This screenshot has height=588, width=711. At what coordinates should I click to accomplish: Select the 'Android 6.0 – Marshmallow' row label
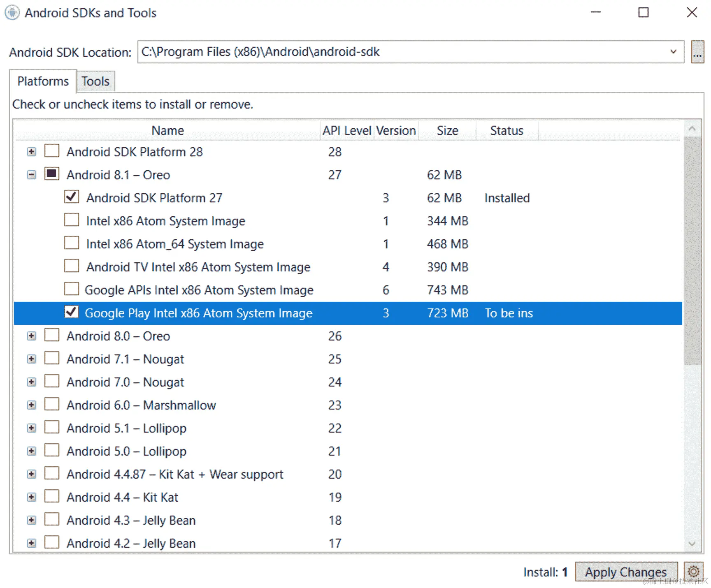141,405
